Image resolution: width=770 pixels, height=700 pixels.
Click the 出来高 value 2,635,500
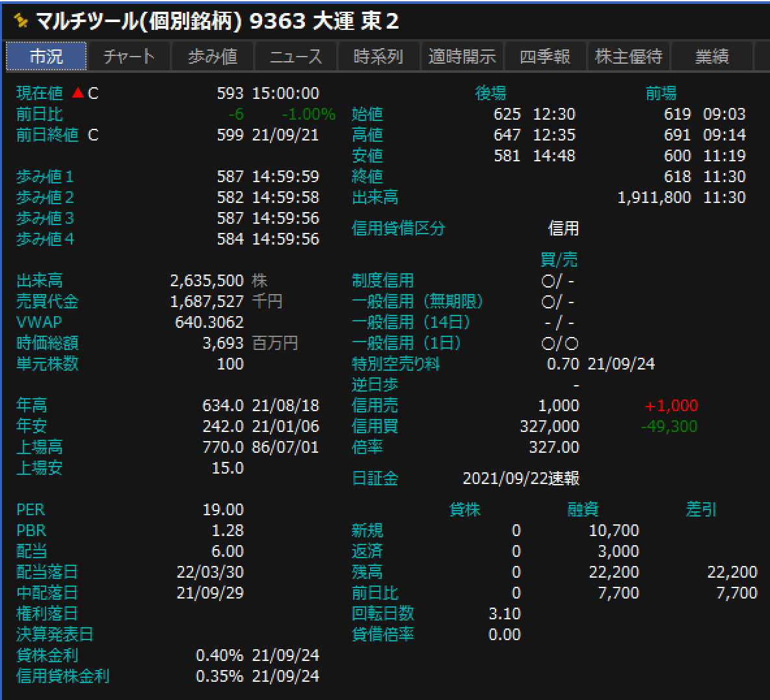207,280
